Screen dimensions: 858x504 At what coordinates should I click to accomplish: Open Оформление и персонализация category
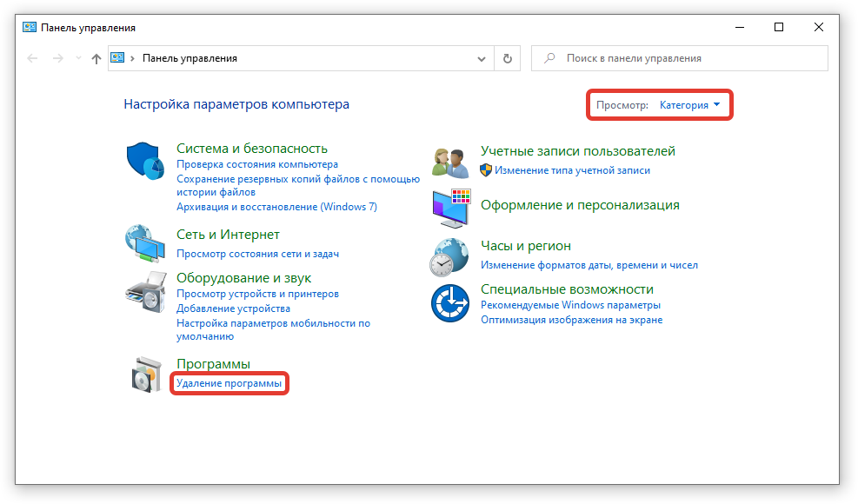(x=580, y=205)
